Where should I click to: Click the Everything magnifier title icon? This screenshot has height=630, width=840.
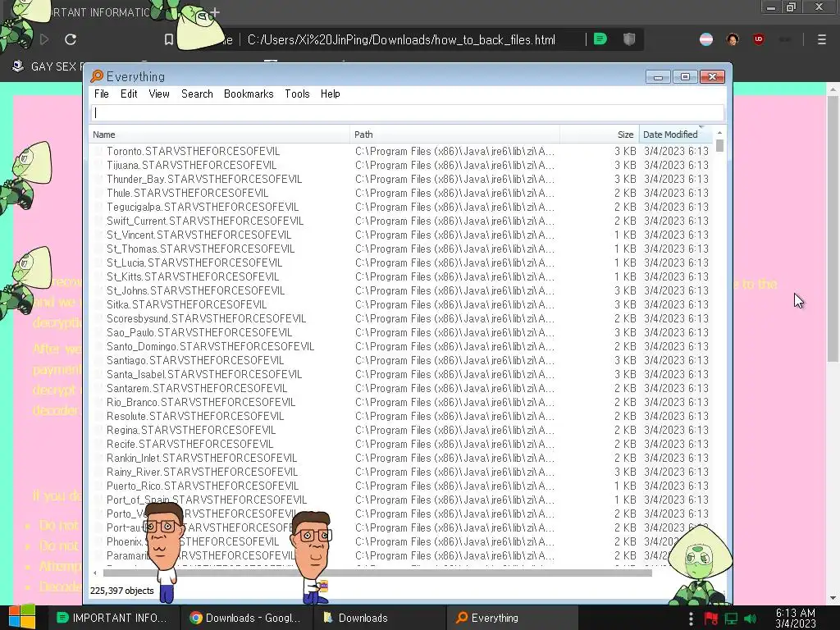click(x=97, y=76)
